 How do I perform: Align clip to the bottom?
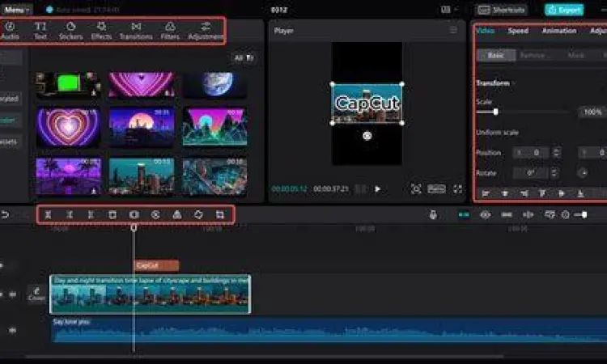point(580,193)
